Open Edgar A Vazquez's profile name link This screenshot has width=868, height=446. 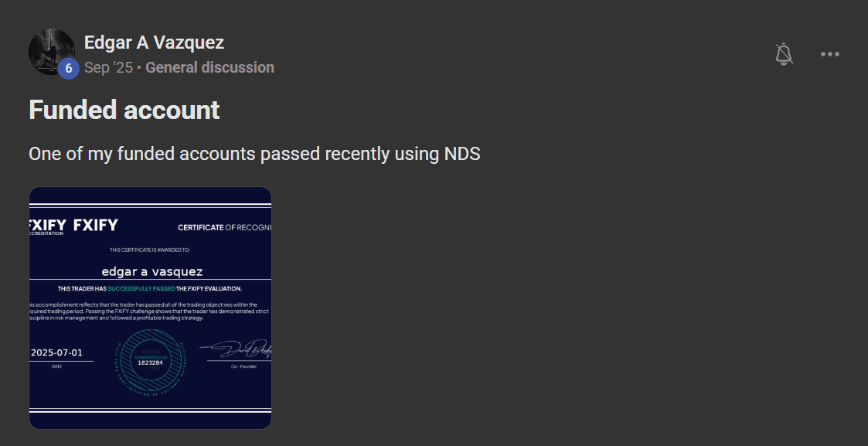(154, 43)
